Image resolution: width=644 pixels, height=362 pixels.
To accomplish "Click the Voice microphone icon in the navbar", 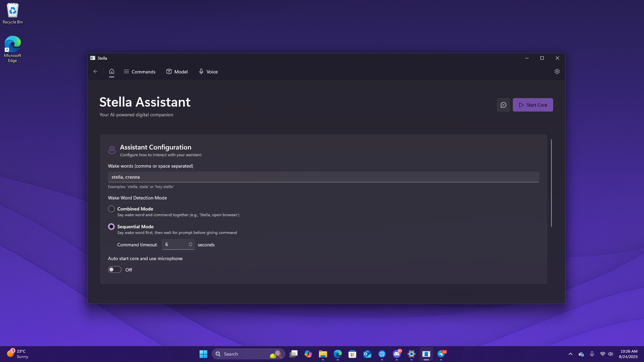I will [x=201, y=71].
